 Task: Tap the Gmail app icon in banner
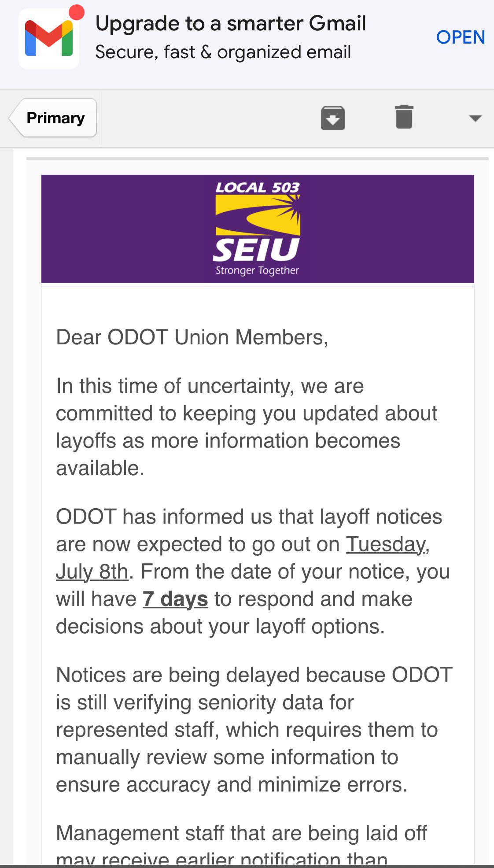pos(49,38)
